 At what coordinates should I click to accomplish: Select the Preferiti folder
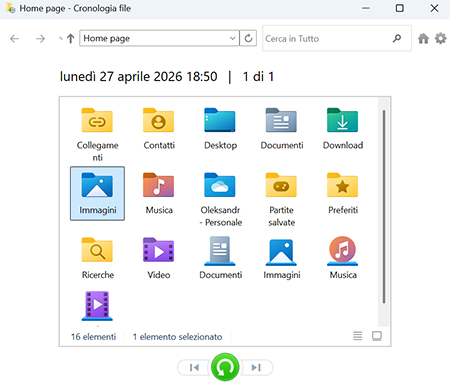pyautogui.click(x=343, y=194)
